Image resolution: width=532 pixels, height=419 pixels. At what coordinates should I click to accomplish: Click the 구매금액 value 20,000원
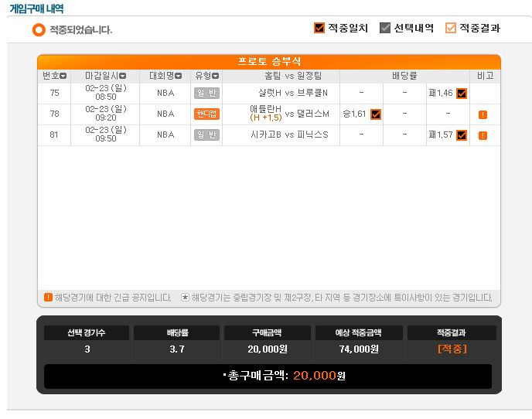pos(268,349)
